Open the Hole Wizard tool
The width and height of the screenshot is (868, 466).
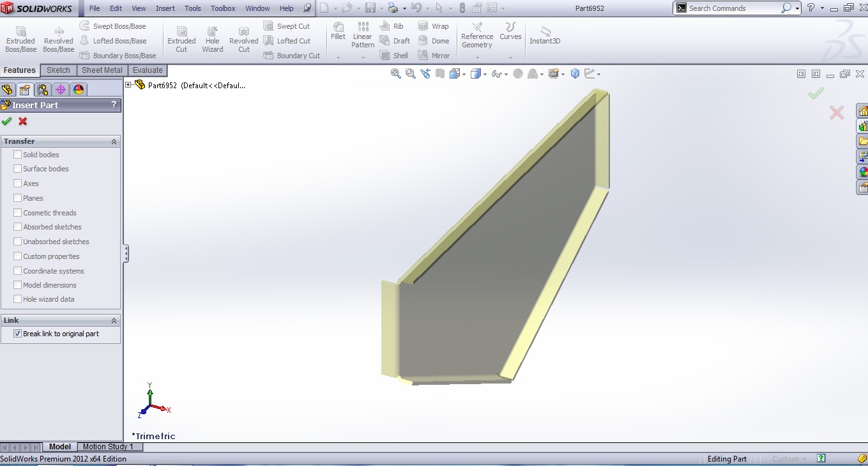pos(212,38)
